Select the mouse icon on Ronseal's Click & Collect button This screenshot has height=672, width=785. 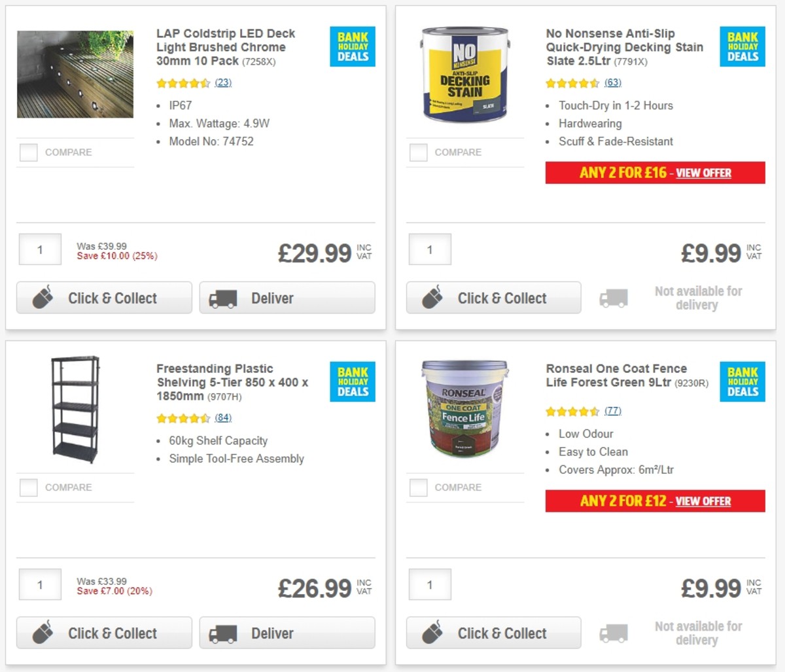tap(433, 633)
